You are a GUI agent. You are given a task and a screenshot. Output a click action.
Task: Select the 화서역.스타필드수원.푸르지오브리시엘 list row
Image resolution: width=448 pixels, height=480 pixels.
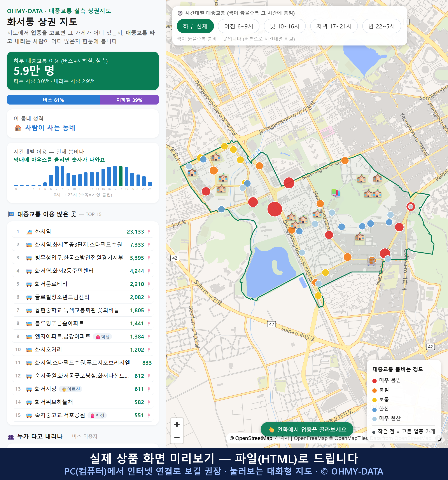point(83,363)
